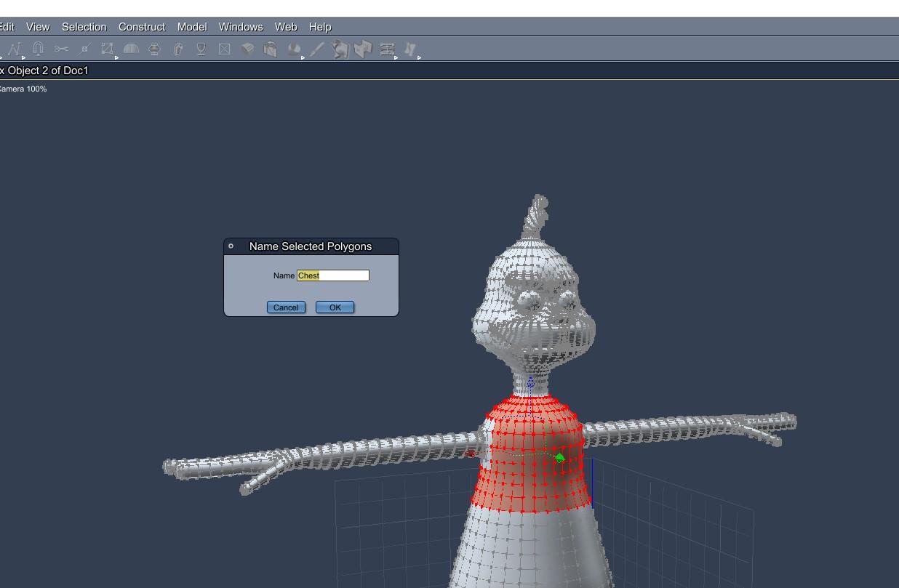Image resolution: width=899 pixels, height=588 pixels.
Task: Open the Model menu
Action: (192, 27)
